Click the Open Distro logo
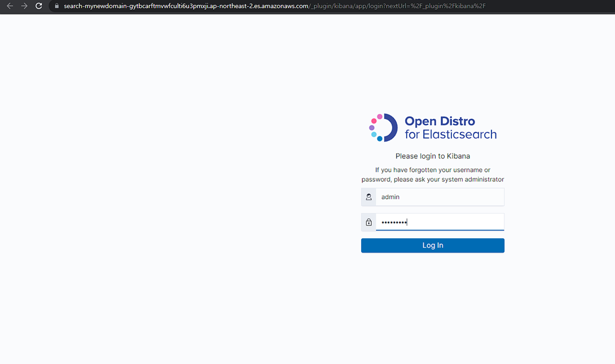615x364 pixels. tap(383, 127)
